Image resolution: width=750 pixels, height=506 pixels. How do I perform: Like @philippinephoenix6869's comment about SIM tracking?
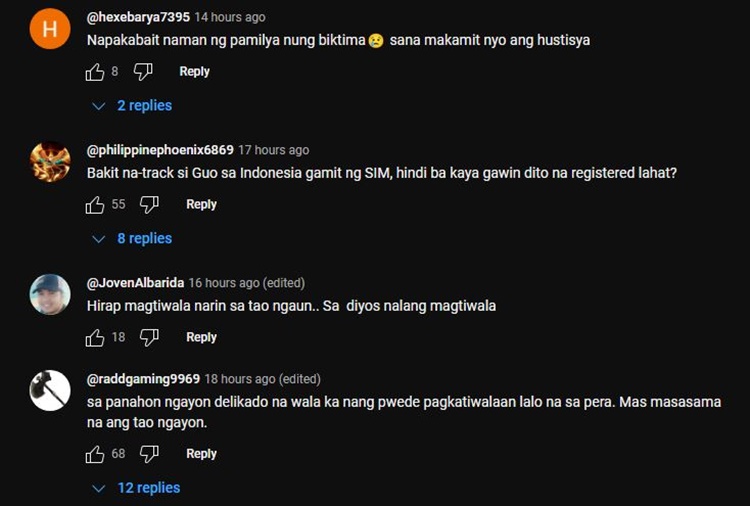[95, 205]
